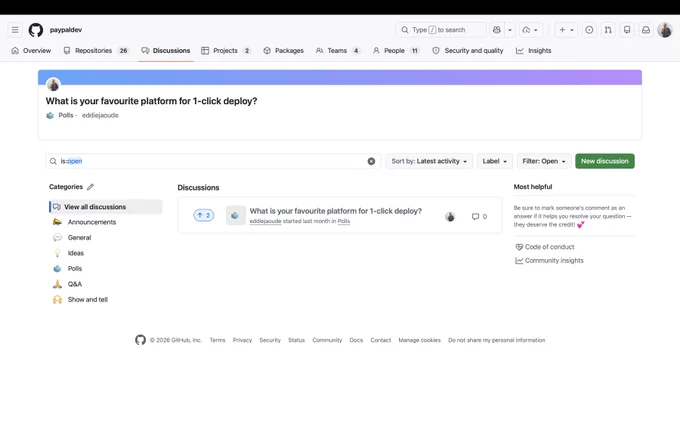Switch to the Repositories tab

click(96, 51)
